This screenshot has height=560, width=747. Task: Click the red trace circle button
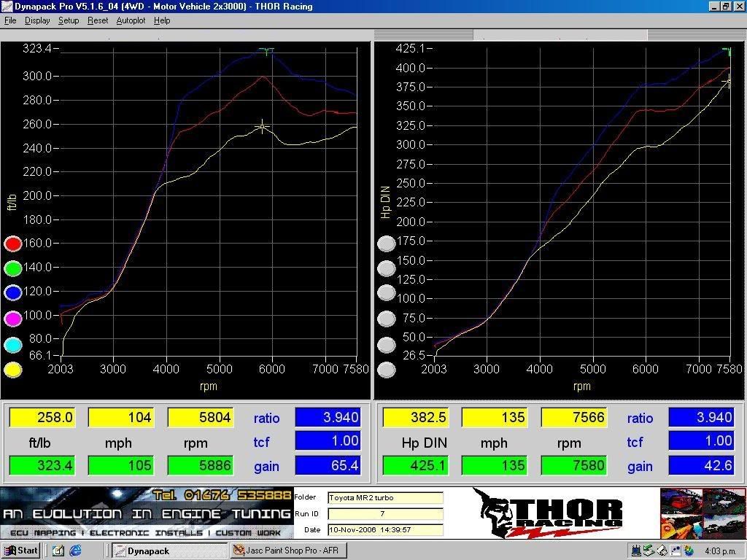12,244
